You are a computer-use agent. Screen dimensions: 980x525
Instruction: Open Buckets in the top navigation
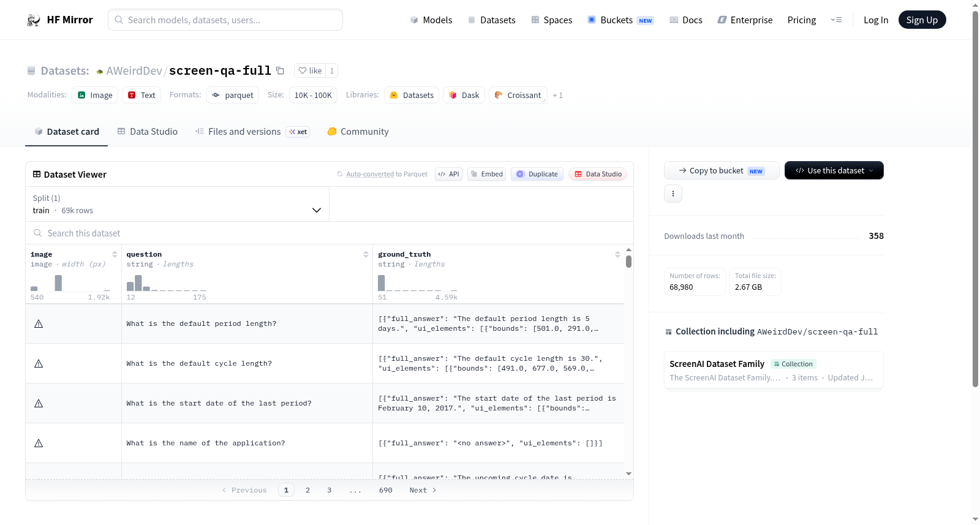pyautogui.click(x=620, y=20)
